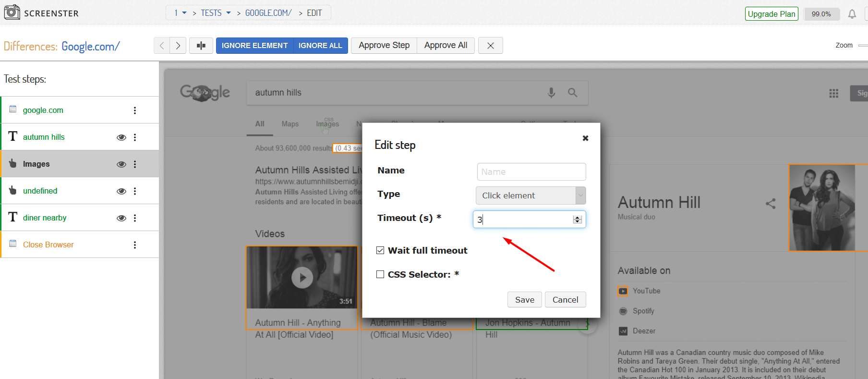868x379 pixels.
Task: Click the Spotify icon under Available on
Action: tap(623, 311)
